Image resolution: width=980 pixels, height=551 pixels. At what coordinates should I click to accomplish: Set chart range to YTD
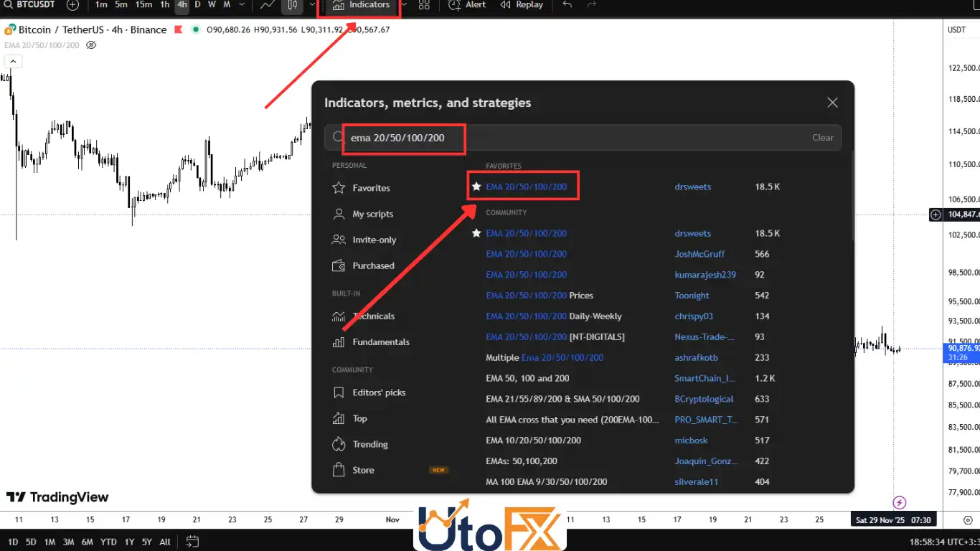click(108, 542)
